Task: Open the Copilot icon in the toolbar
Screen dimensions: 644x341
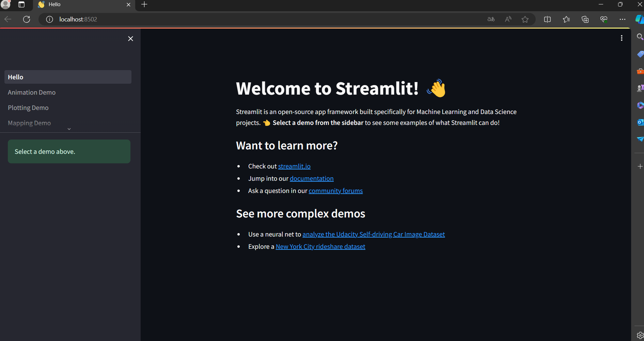Action: (640, 19)
